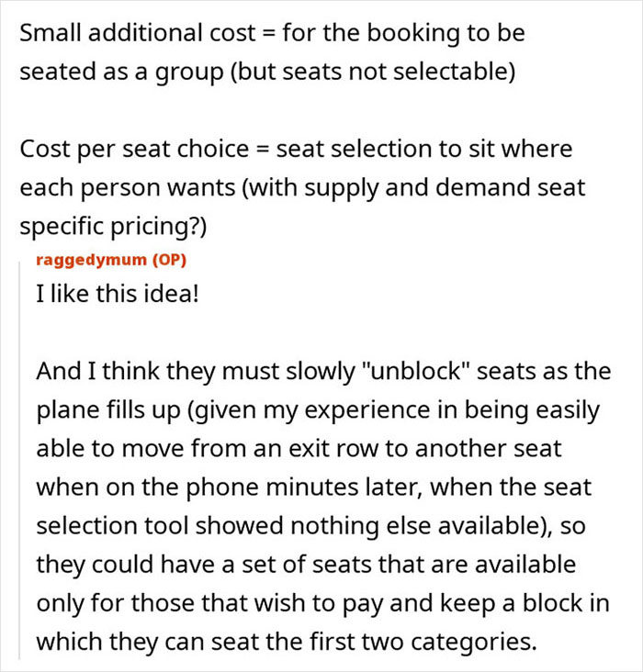
Task: Click the line starting "only for those that wish"
Action: point(322,603)
